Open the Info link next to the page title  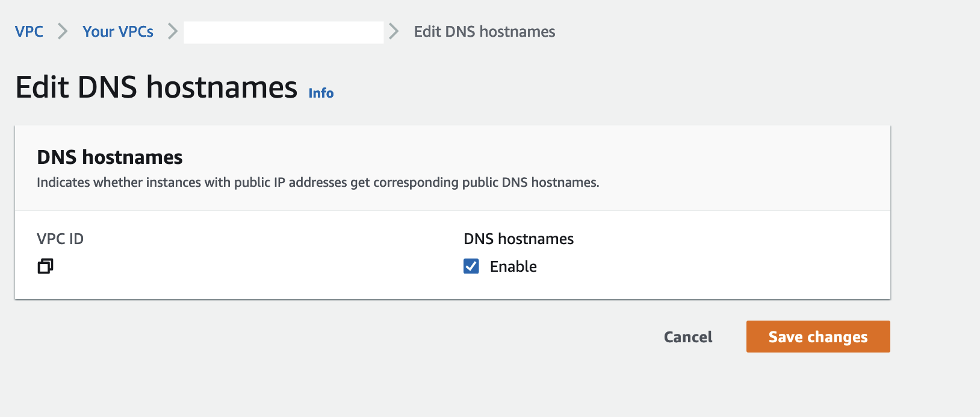[x=320, y=92]
